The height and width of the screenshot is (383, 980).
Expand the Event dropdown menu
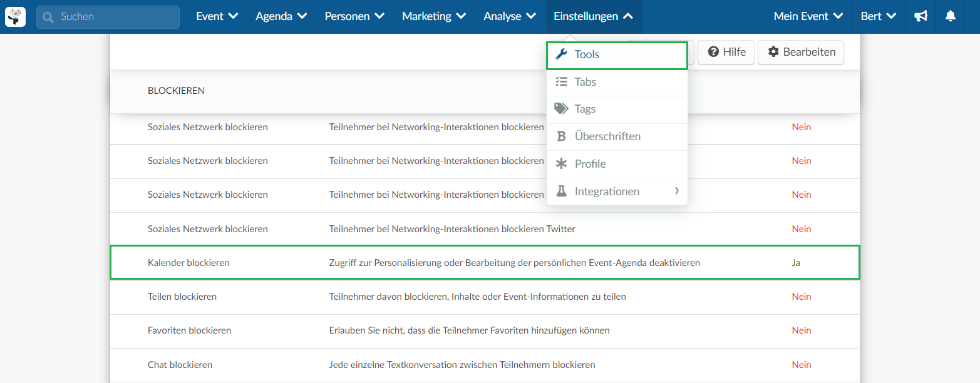217,17
